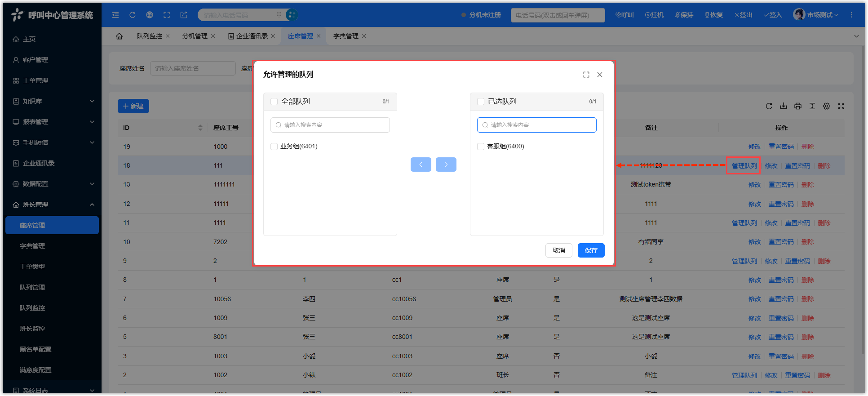This screenshot has width=868, height=396.
Task: Toggle the 全部队列 select-all checkbox
Action: (274, 102)
